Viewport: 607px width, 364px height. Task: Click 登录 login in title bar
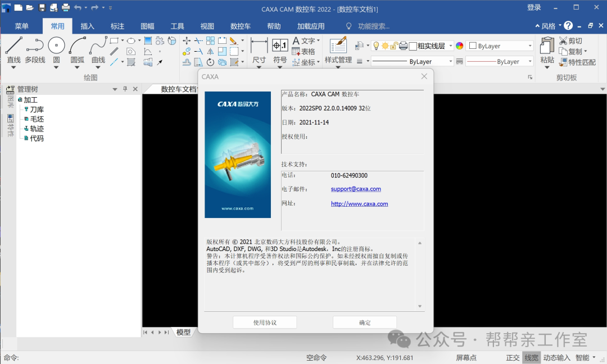pos(534,7)
